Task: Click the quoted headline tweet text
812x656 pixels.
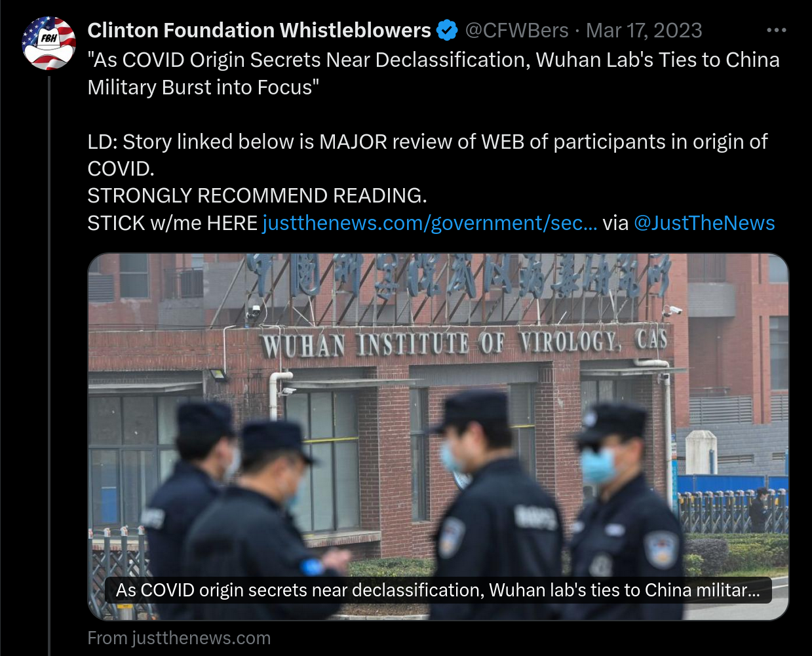Action: coord(433,73)
